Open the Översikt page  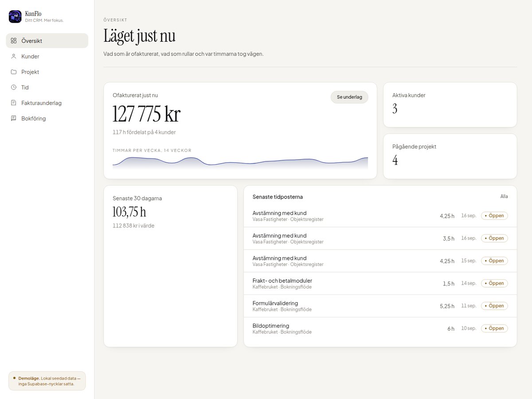[x=47, y=41]
